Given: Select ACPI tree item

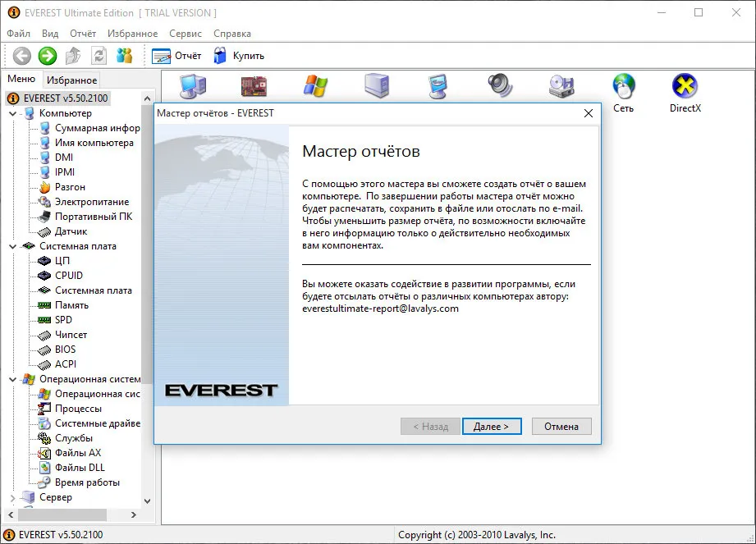Looking at the screenshot, I should (57, 364).
